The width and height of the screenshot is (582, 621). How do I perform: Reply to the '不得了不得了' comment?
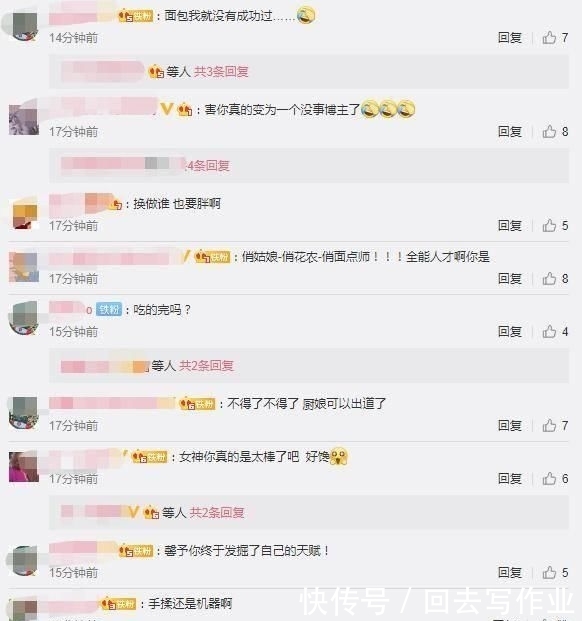tap(510, 426)
